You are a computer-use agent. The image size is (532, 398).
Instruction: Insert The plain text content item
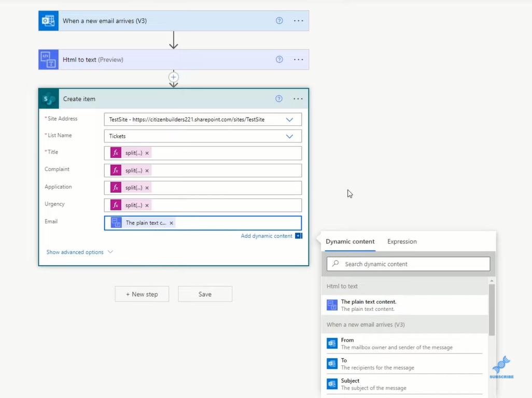tap(404, 305)
